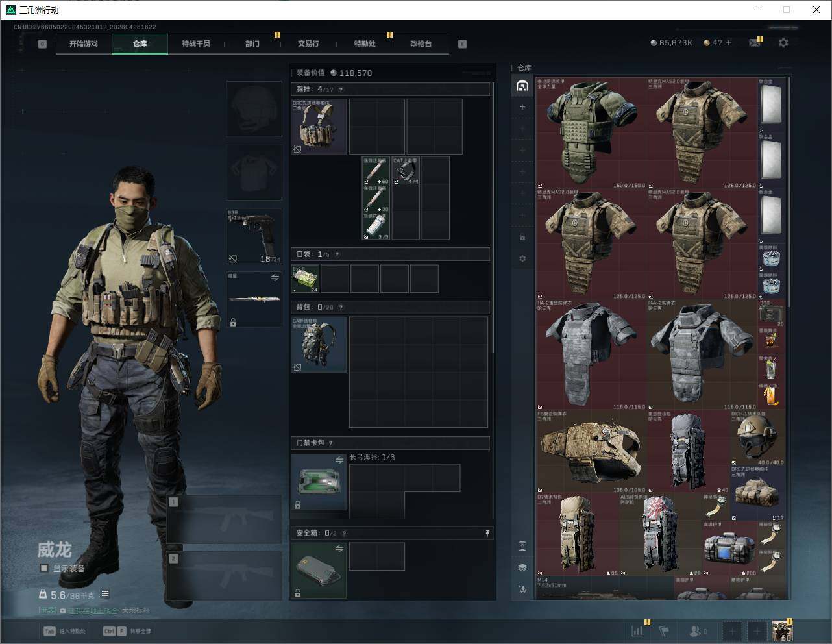Viewport: 832px width, 644px height.
Task: Open warehouse sidebar gear settings
Action: tap(522, 258)
